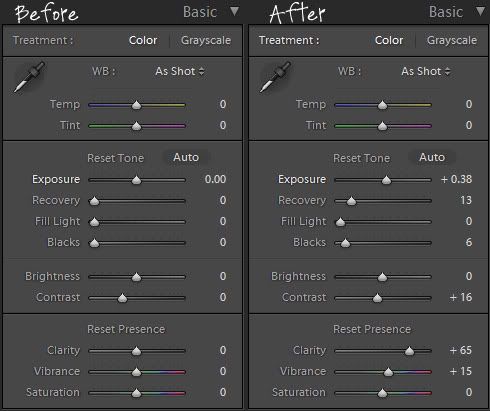490x411 pixels.
Task: Click Reset Presence in After panel
Action: click(372, 329)
